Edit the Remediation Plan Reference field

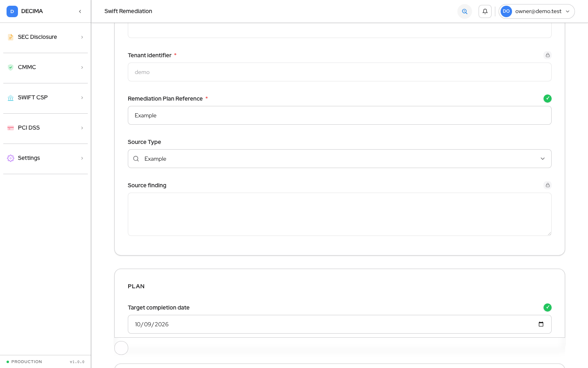(x=340, y=115)
